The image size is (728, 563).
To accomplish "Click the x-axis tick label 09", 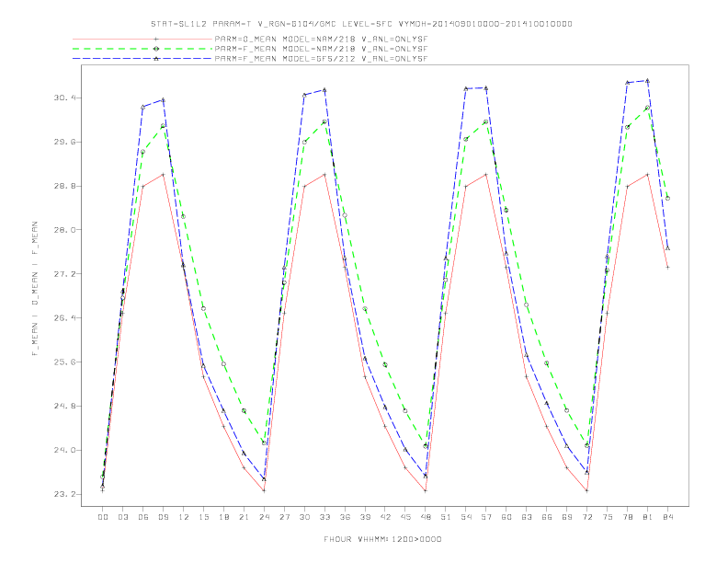I will (163, 517).
